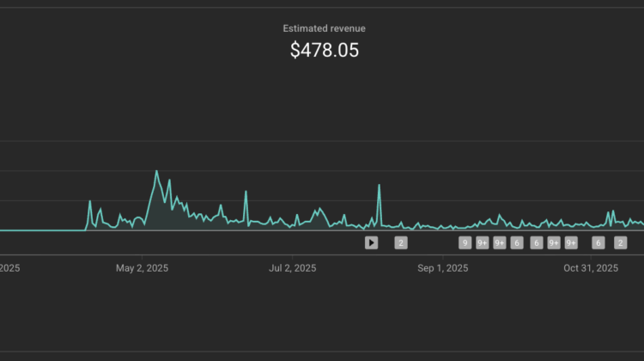Open the '9' videos published marker

click(x=465, y=243)
